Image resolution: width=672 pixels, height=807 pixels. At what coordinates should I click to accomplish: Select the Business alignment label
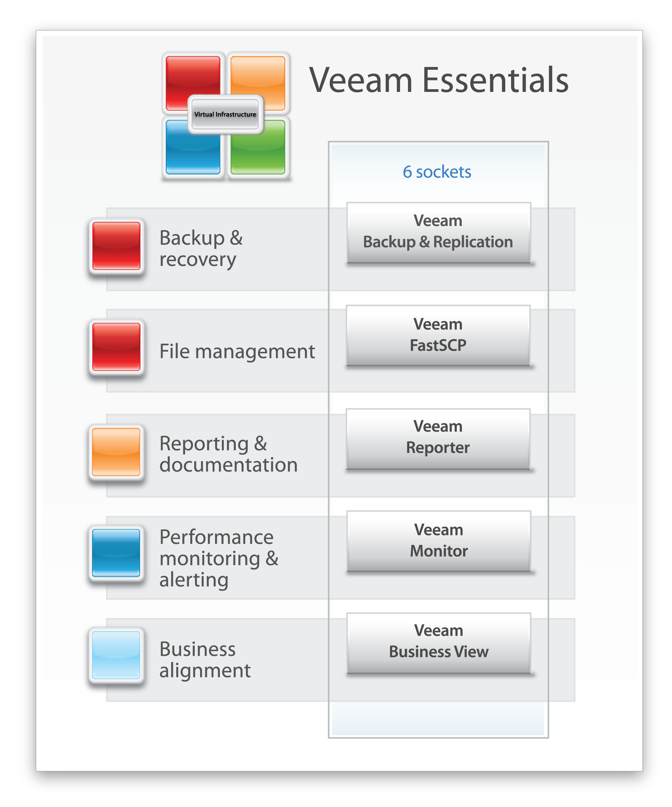coord(205,659)
